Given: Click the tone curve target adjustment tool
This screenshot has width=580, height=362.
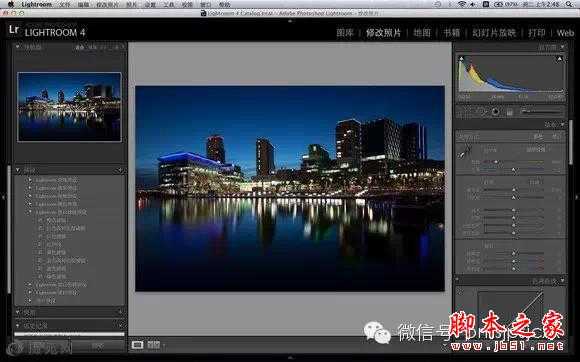Looking at the screenshot, I should 461,292.
